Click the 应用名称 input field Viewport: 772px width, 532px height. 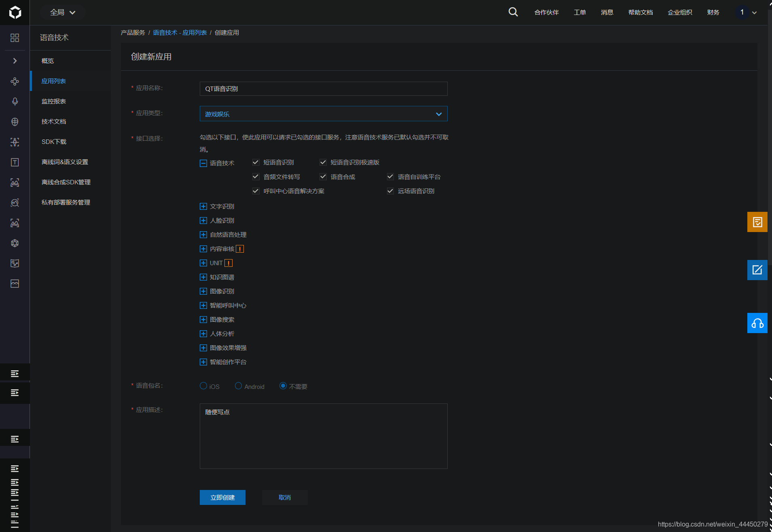pyautogui.click(x=324, y=89)
